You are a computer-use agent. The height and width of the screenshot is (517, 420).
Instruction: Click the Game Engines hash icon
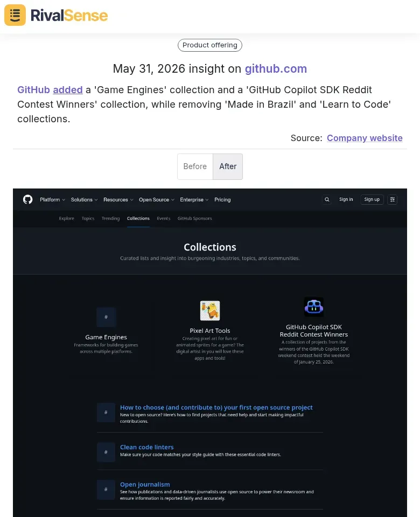106,317
